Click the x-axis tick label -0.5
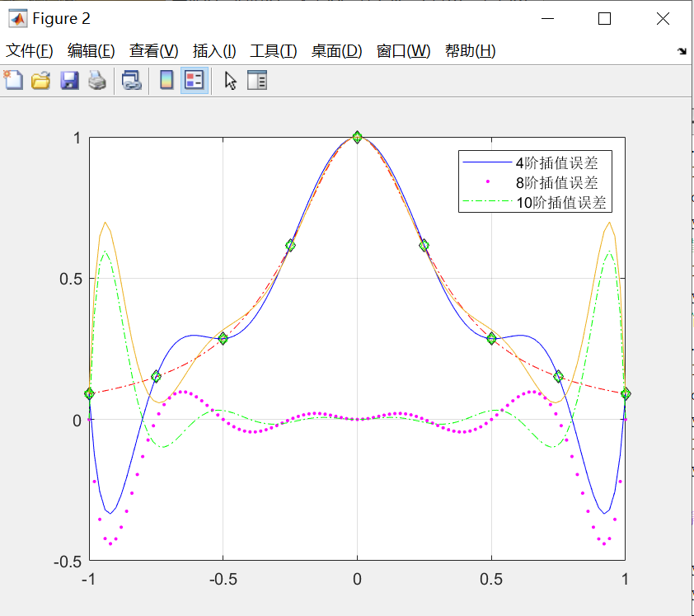694x616 pixels. (223, 579)
